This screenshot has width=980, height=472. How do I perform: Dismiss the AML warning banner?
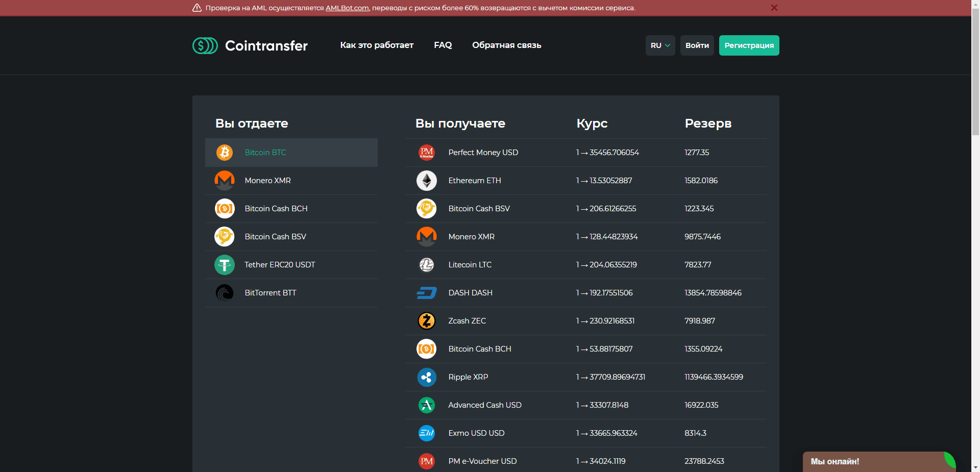click(x=774, y=8)
